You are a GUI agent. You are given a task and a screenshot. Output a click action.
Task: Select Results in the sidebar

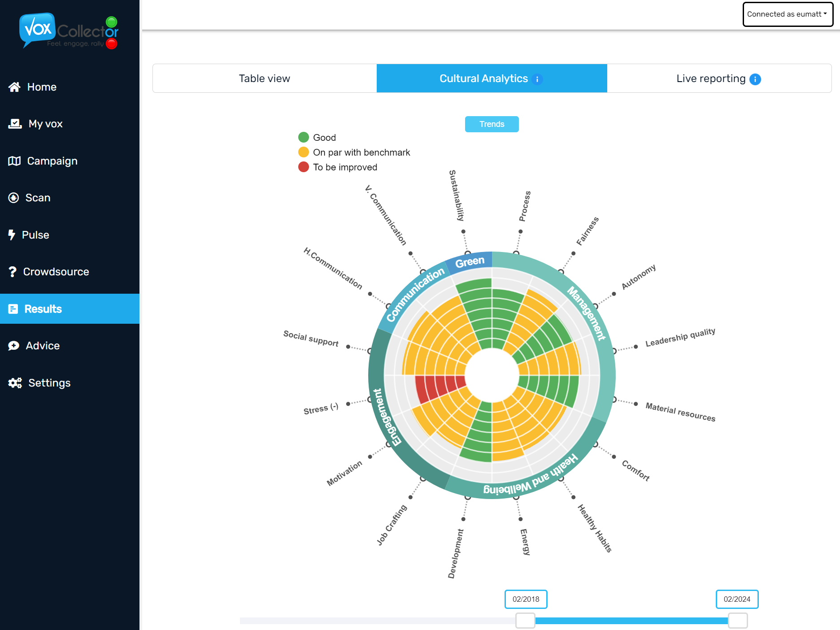(70, 309)
